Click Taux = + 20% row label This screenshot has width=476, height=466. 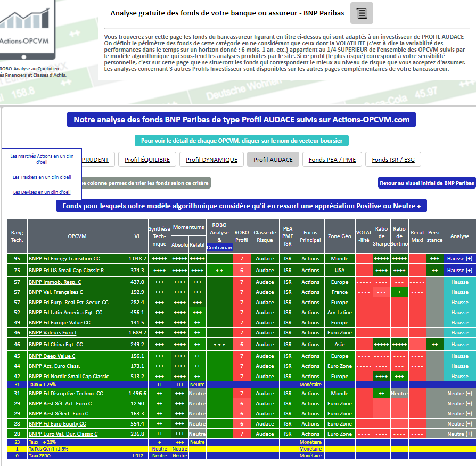point(42,442)
